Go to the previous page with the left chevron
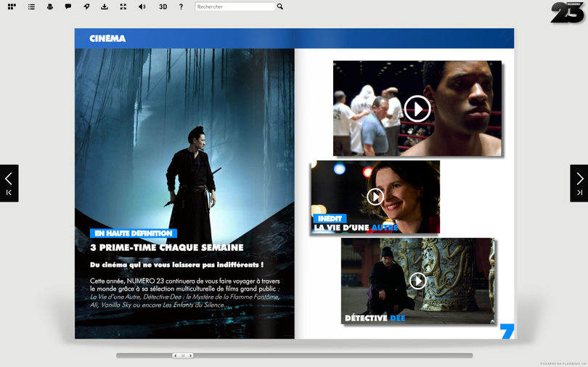The image size is (588, 367). [x=9, y=178]
